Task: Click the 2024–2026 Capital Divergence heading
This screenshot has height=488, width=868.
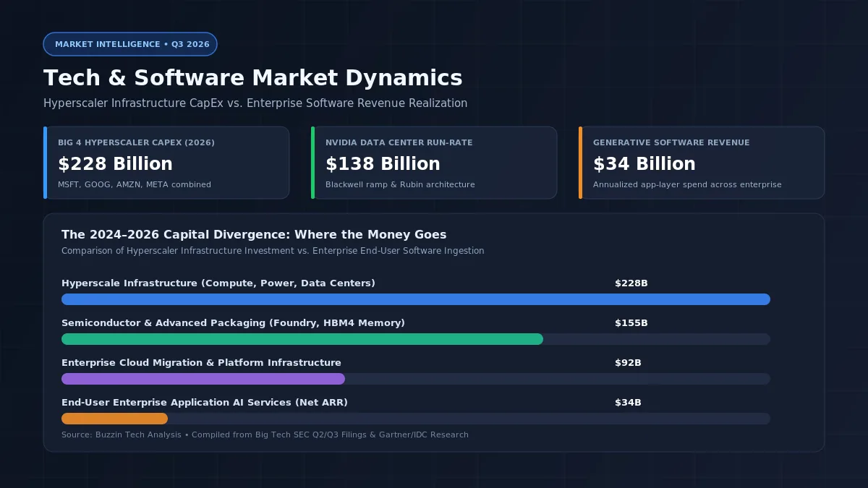Action: (x=254, y=235)
